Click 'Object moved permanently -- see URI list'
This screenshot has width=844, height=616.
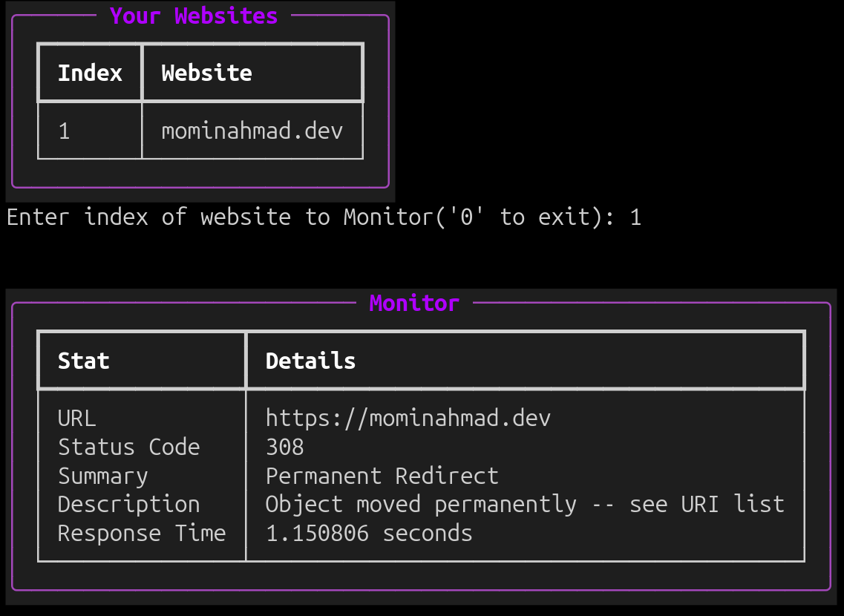pos(525,505)
